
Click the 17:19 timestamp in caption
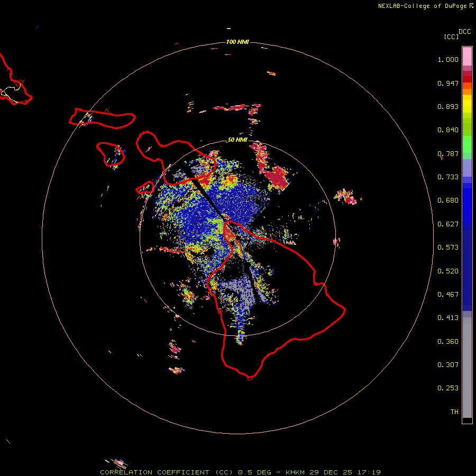click(369, 472)
